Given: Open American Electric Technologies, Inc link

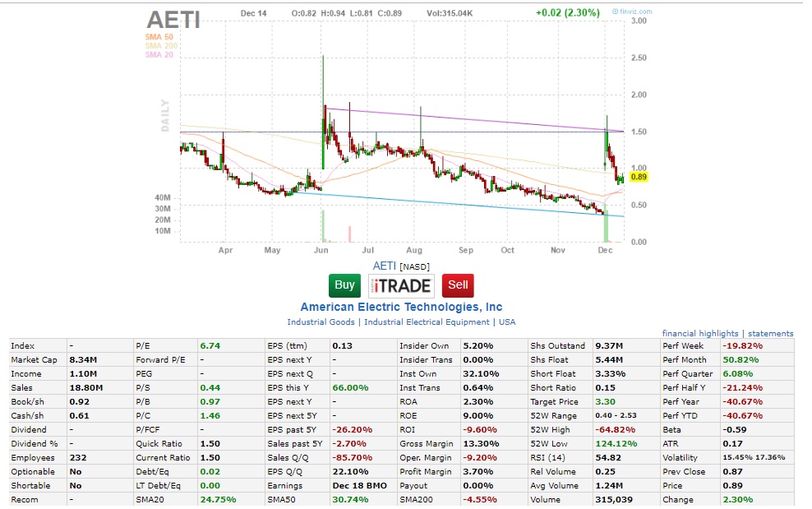Looking at the screenshot, I should [x=401, y=307].
